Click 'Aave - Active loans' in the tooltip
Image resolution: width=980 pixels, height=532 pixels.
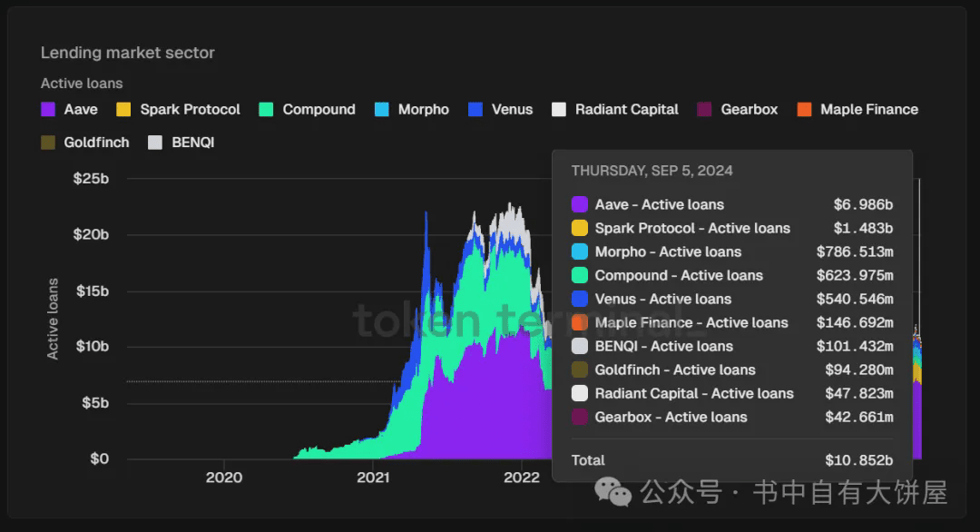[x=660, y=204]
